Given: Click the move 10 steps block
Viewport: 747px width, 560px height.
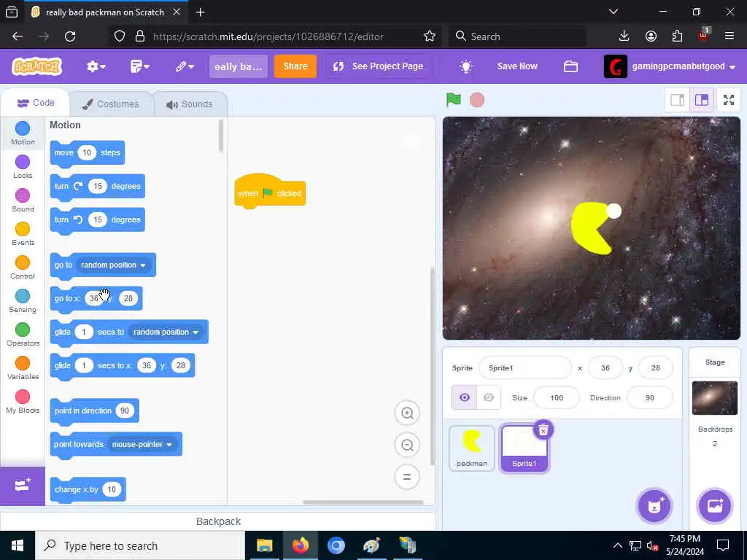Looking at the screenshot, I should tap(88, 153).
